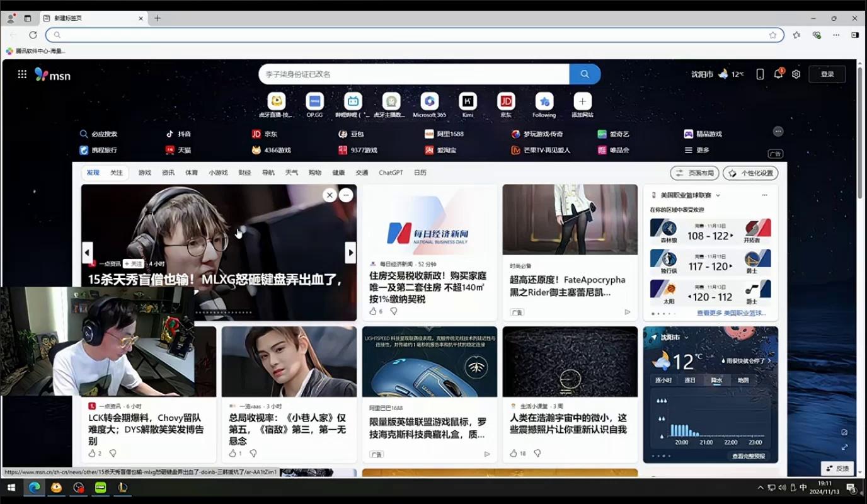Viewport: 867px width, 504px height.
Task: Open the 哔哩哔哩 shortcut tile
Action: pyautogui.click(x=353, y=105)
